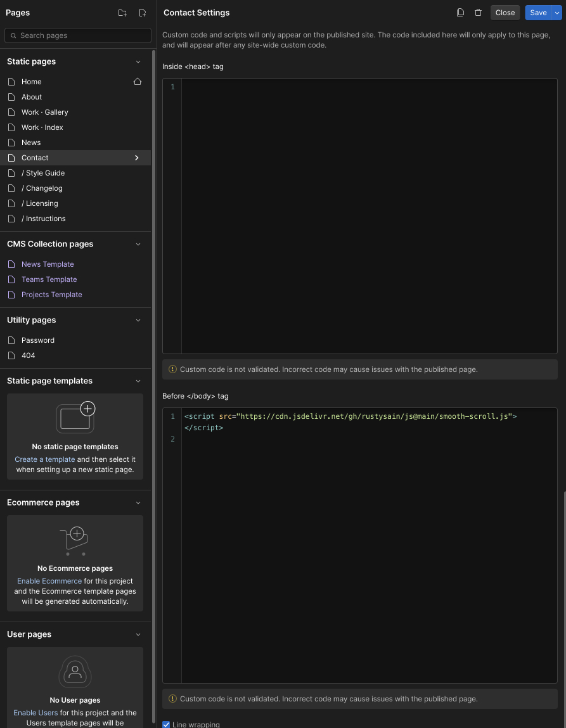
Task: Click purple page icon beside Projects Template
Action: tap(11, 295)
